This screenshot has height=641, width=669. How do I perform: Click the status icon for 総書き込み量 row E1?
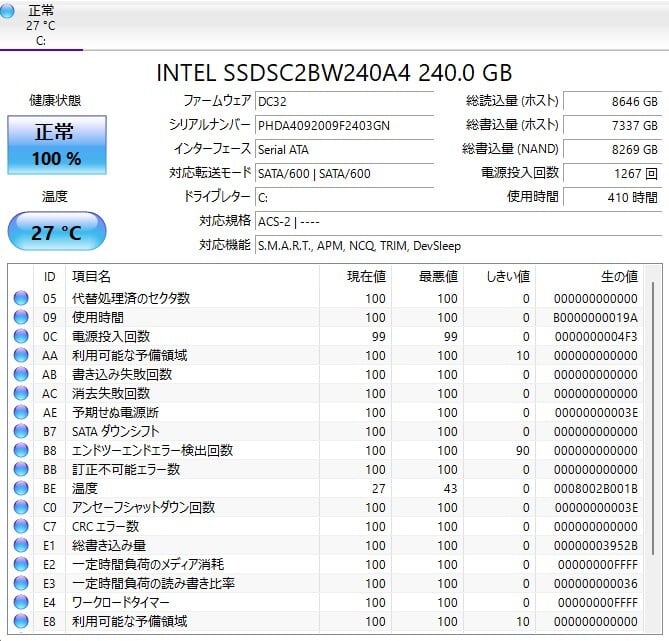point(21,545)
